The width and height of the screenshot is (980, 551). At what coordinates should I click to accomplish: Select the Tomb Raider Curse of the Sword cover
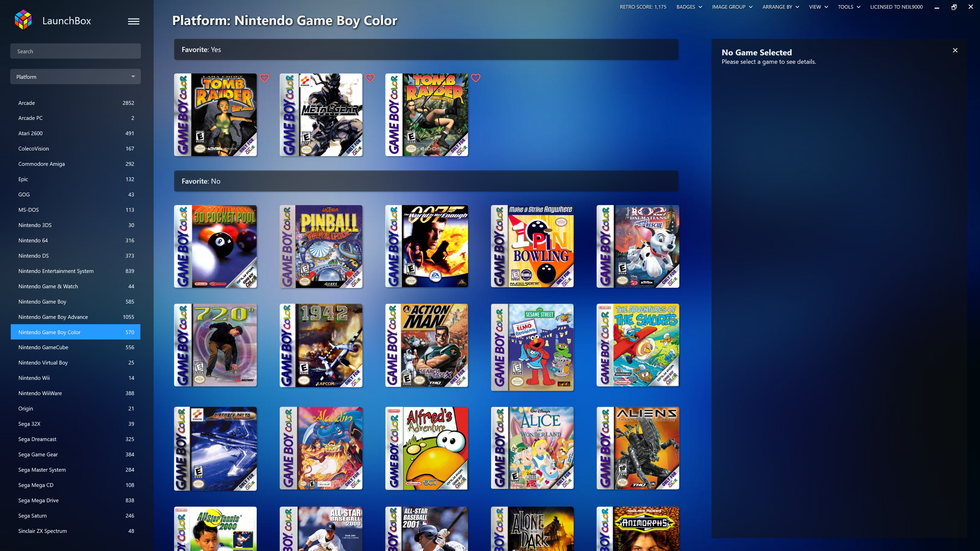pos(215,115)
